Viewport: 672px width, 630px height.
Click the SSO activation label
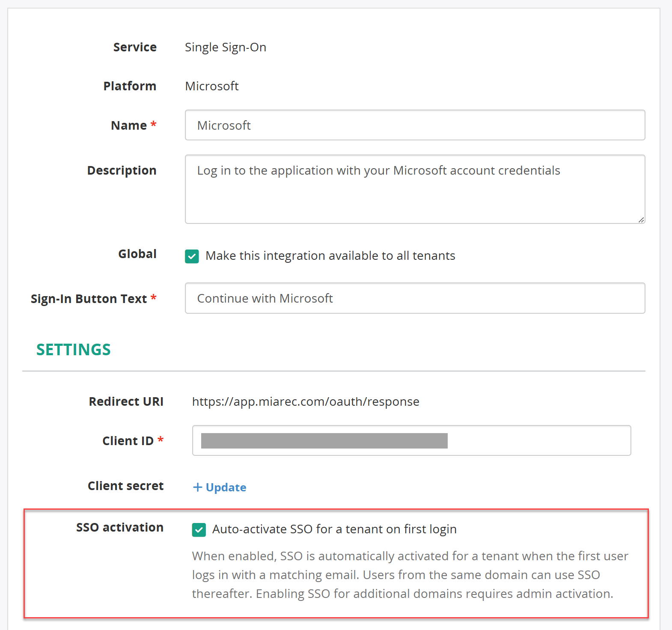coord(120,527)
